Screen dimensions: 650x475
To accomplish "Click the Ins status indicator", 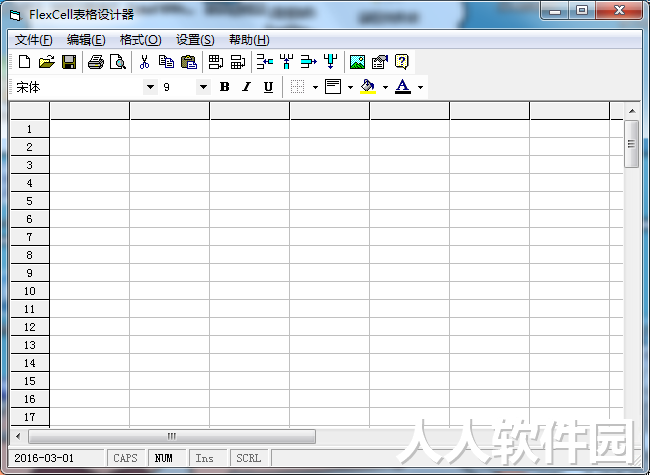I will pyautogui.click(x=204, y=458).
